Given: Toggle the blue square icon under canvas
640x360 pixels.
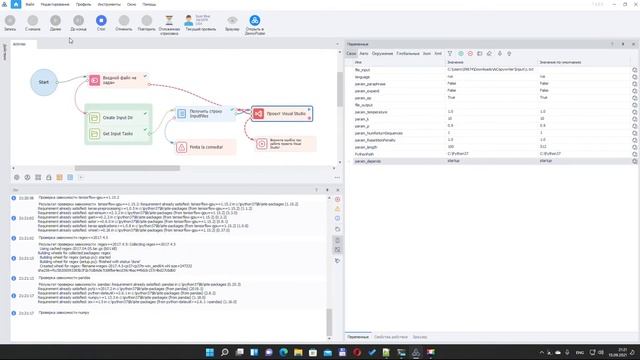Looking at the screenshot, I should tap(70, 178).
